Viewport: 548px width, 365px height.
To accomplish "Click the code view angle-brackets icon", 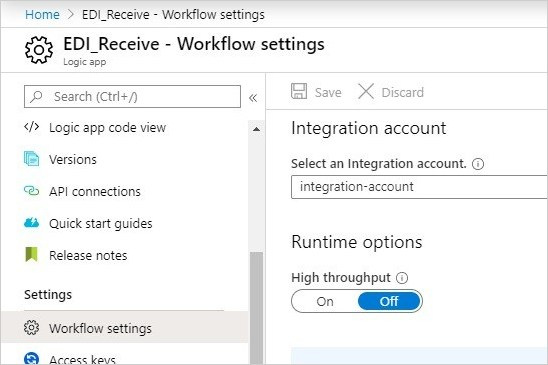I will coord(31,127).
